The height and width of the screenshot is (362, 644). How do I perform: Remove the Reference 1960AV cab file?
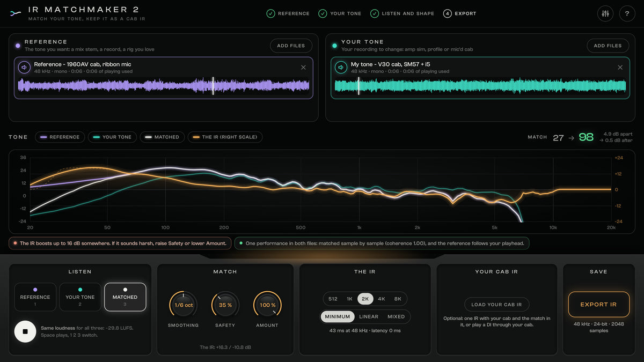(303, 68)
